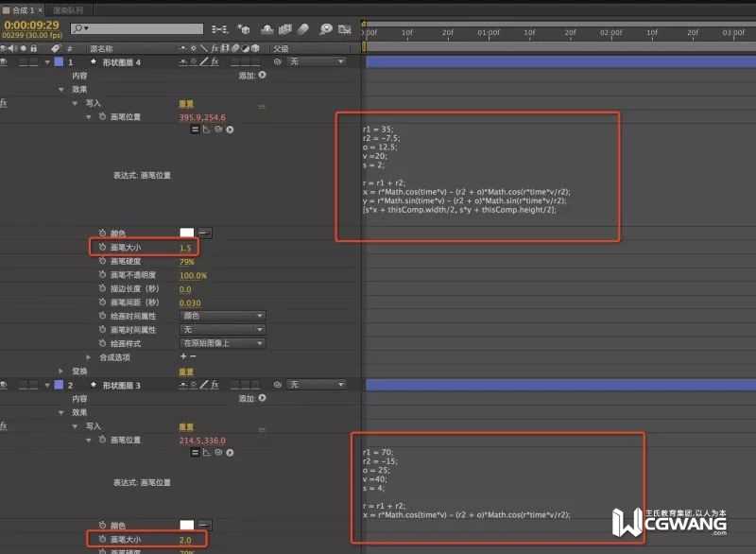The width and height of the screenshot is (756, 554).
Task: Click the quality slash switch on 形状图层 3
Action: point(204,384)
